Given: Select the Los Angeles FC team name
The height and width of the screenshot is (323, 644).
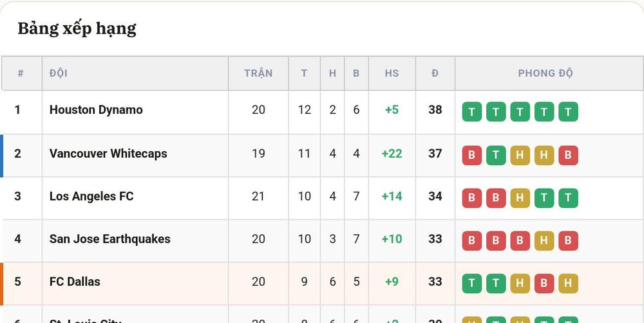Looking at the screenshot, I should tap(91, 196).
